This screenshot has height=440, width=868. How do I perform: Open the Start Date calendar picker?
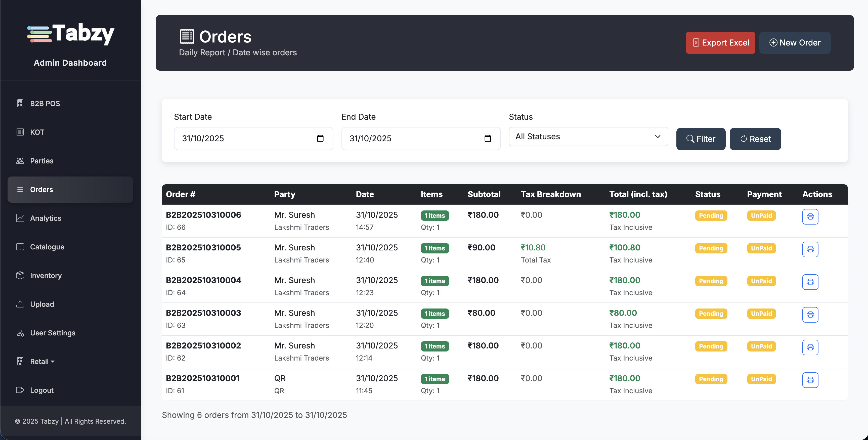point(320,138)
